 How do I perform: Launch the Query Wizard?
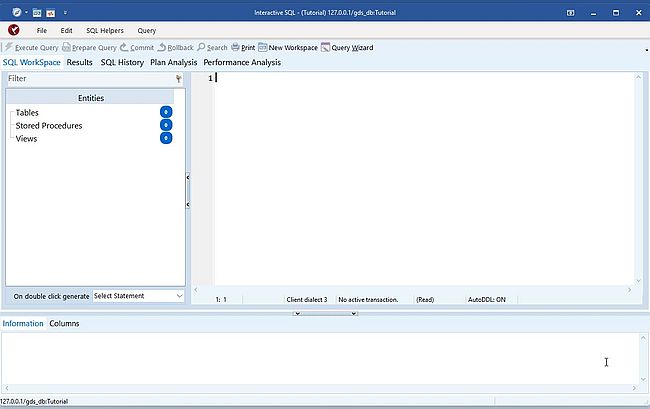pyautogui.click(x=347, y=48)
